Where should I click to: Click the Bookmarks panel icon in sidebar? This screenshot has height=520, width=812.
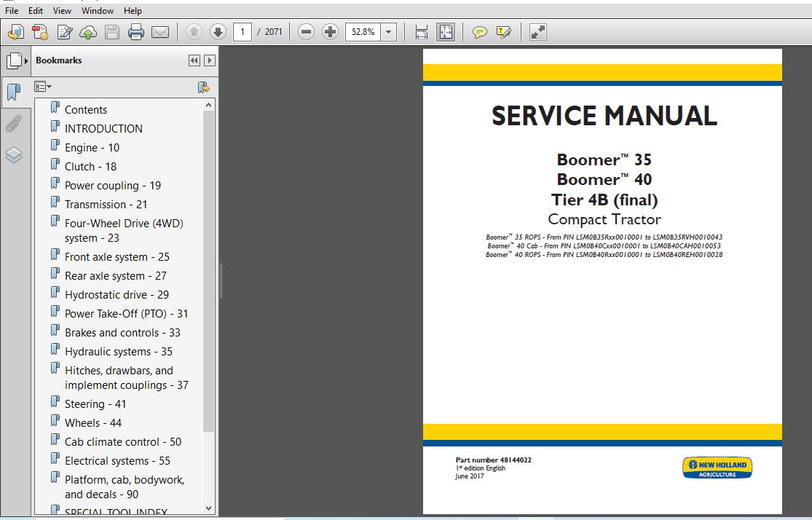click(13, 92)
